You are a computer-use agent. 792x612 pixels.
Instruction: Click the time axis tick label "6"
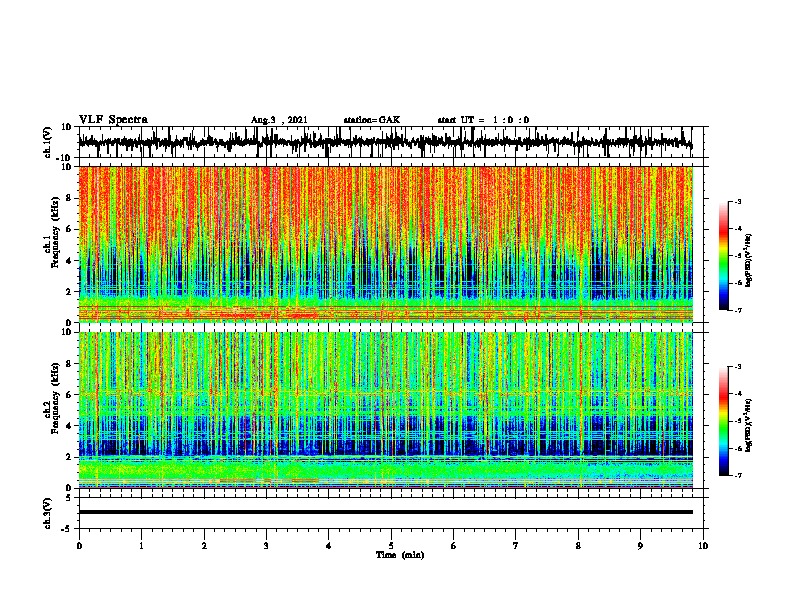[454, 546]
